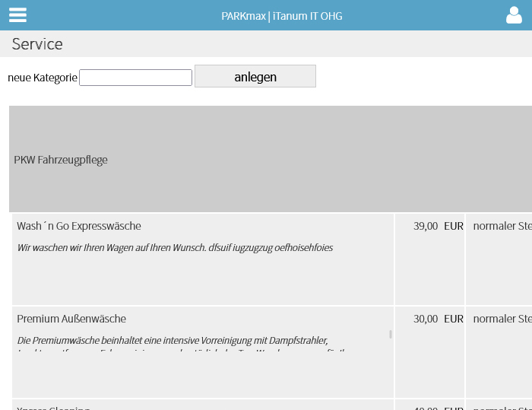Viewport: 532px width, 410px height.
Task: Click EUR currency in Premium Außenwäsche row
Action: click(454, 319)
